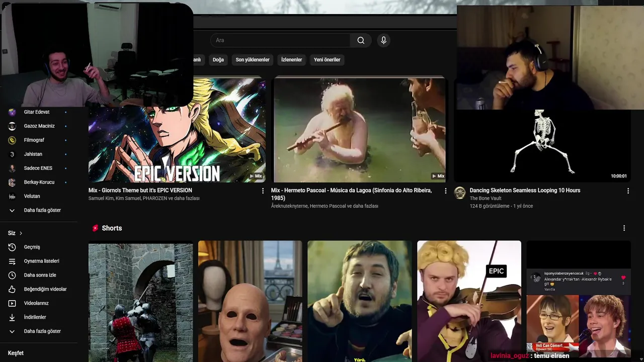The height and width of the screenshot is (362, 644).
Task: Click Mix - Hermeto Pascoal title text
Action: [x=351, y=194]
